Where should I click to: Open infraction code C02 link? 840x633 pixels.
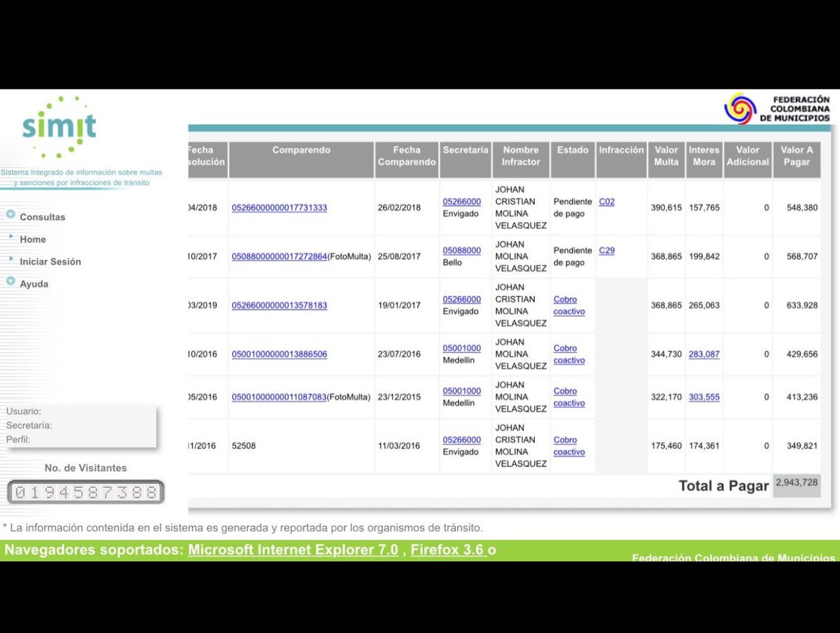[x=607, y=202]
